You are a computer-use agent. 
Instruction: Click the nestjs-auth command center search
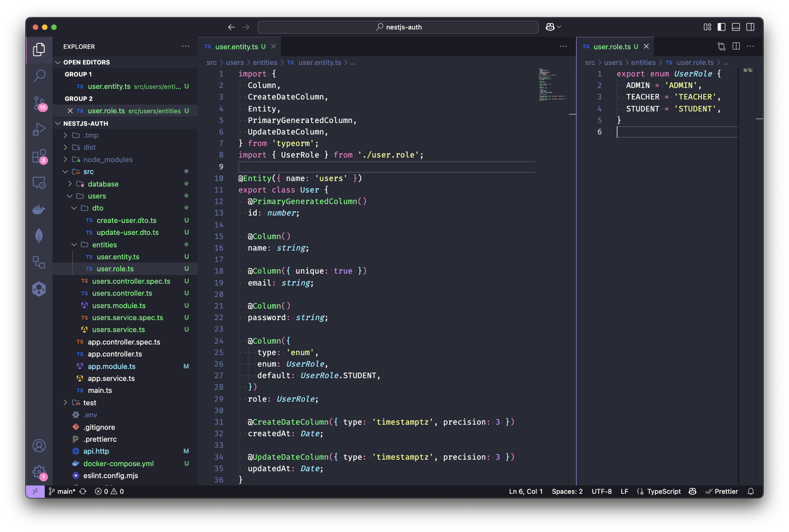tap(398, 27)
